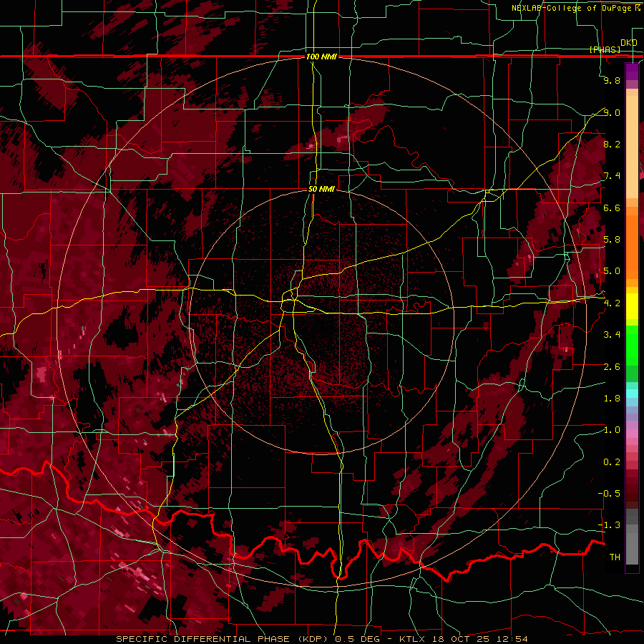Click the 5.0 legend value
Viewport: 644px width, 644px height.
(612, 271)
